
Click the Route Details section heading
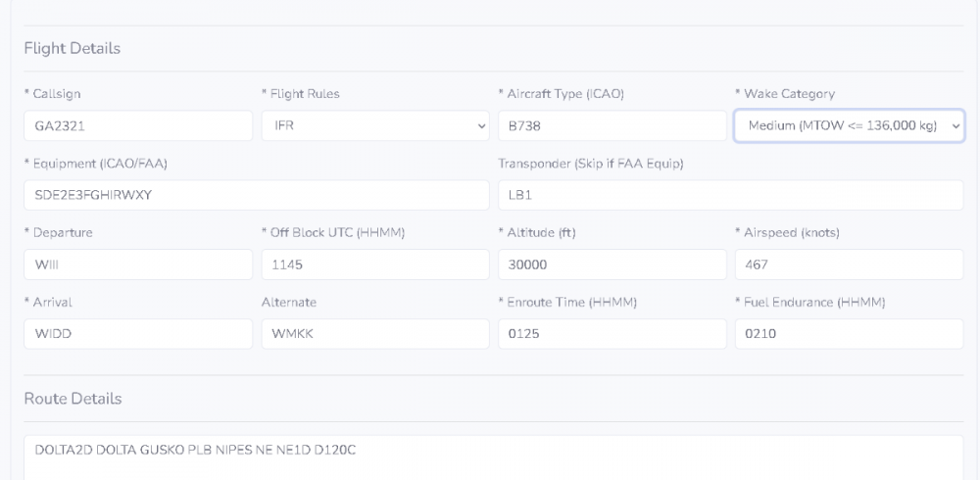[x=73, y=399]
